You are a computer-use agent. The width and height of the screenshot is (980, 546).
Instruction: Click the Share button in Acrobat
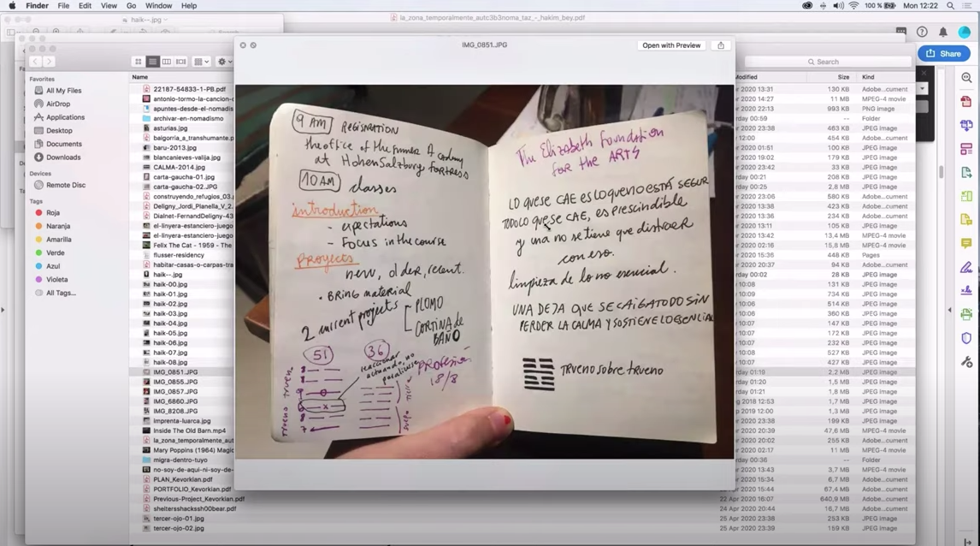944,54
